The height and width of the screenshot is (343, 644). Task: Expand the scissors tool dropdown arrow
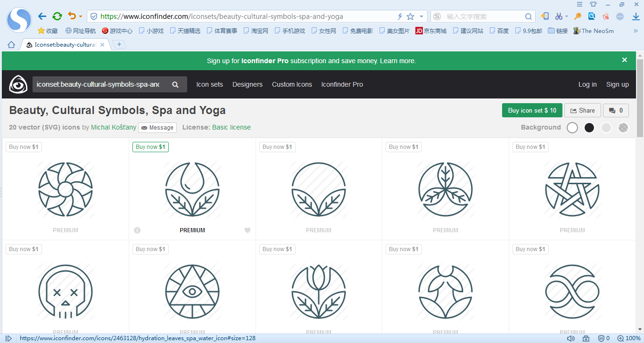click(x=567, y=16)
